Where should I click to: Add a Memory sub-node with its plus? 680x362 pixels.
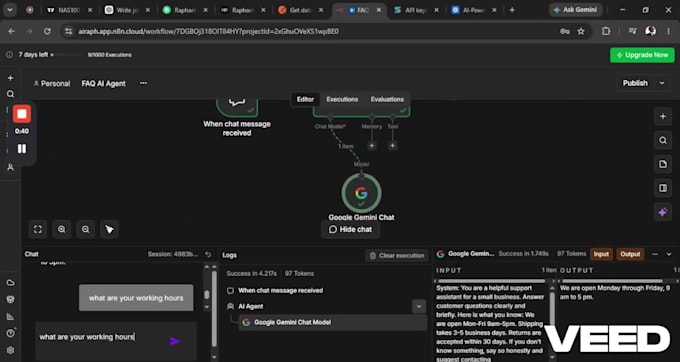point(372,146)
